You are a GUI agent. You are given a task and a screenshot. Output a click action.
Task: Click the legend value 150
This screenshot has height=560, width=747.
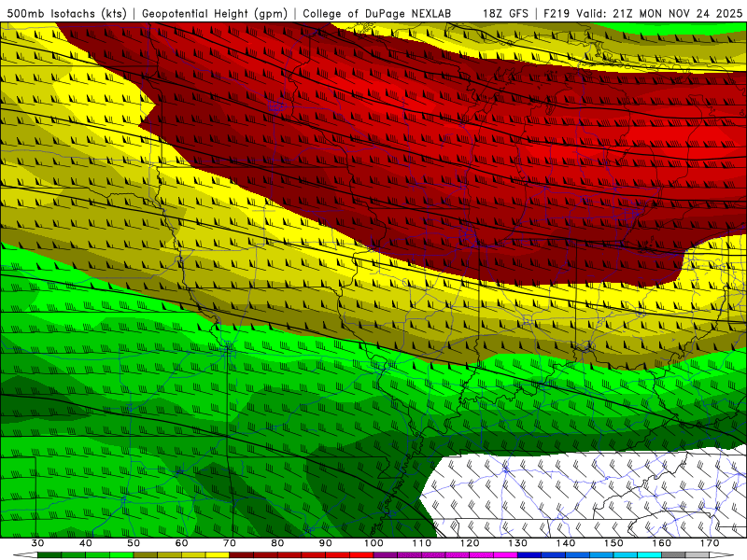pyautogui.click(x=613, y=543)
